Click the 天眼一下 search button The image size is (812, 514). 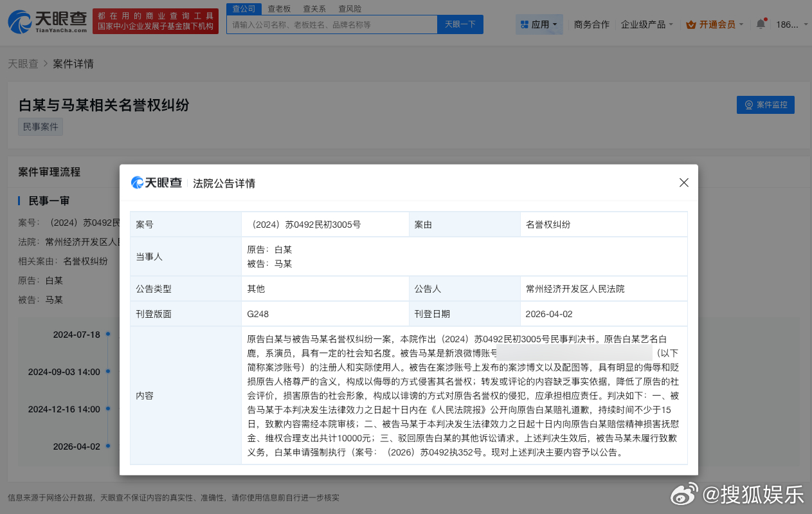coord(460,24)
